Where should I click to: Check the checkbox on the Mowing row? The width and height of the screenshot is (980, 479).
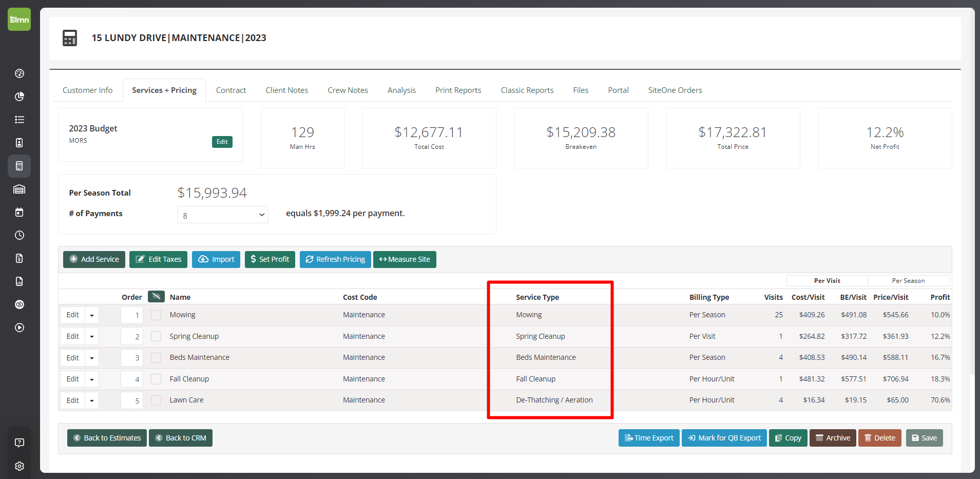point(156,315)
